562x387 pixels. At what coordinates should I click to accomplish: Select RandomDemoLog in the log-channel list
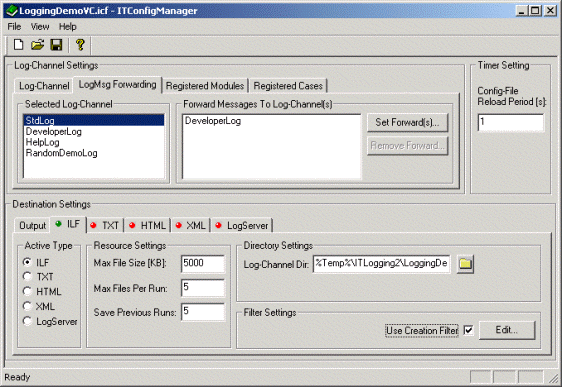click(94, 153)
